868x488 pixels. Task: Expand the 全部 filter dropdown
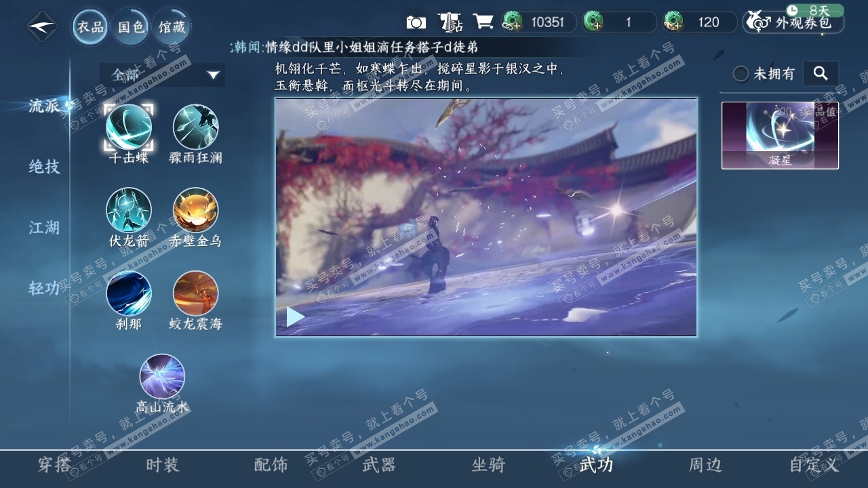click(x=162, y=75)
